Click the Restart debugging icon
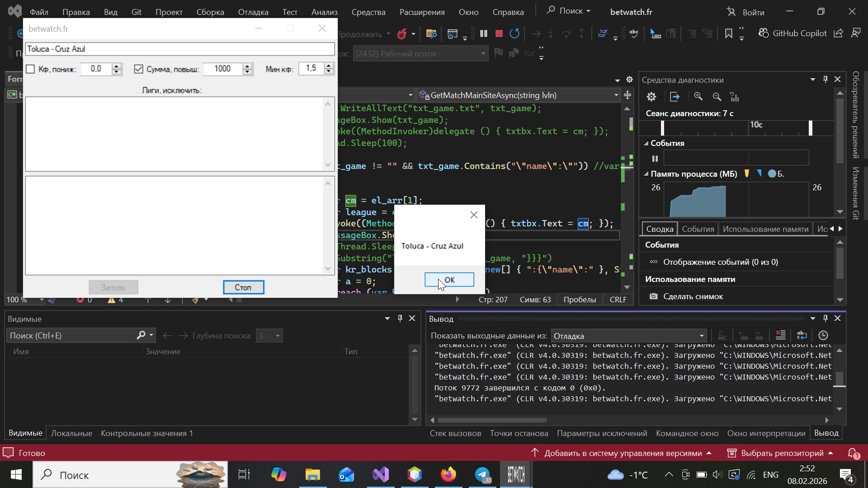This screenshot has height=488, width=868. [514, 33]
